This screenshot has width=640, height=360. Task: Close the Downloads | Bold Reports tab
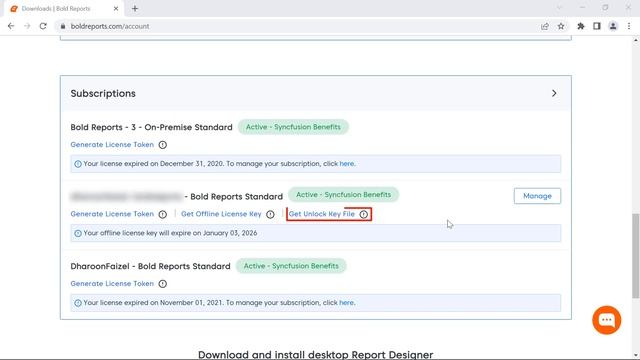pos(116,9)
